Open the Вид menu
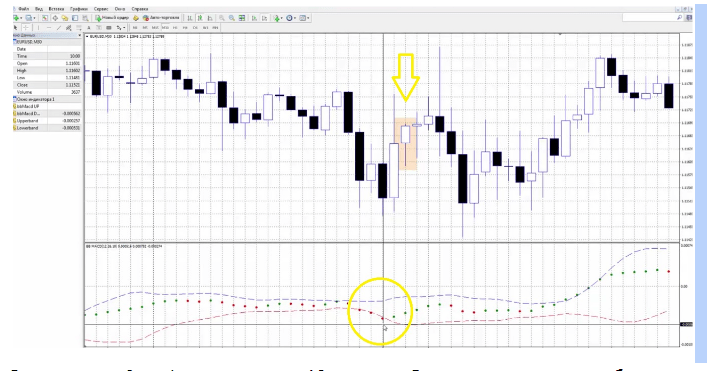 click(39, 9)
